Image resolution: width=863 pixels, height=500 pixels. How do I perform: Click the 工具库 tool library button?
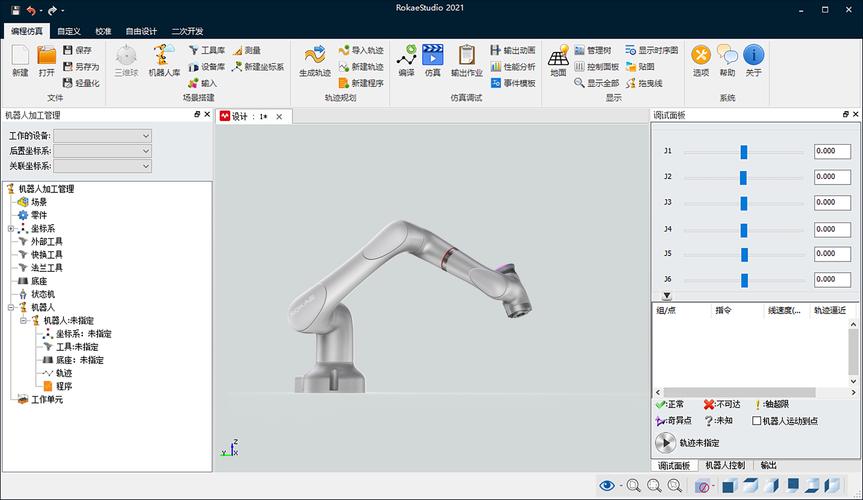[x=206, y=50]
